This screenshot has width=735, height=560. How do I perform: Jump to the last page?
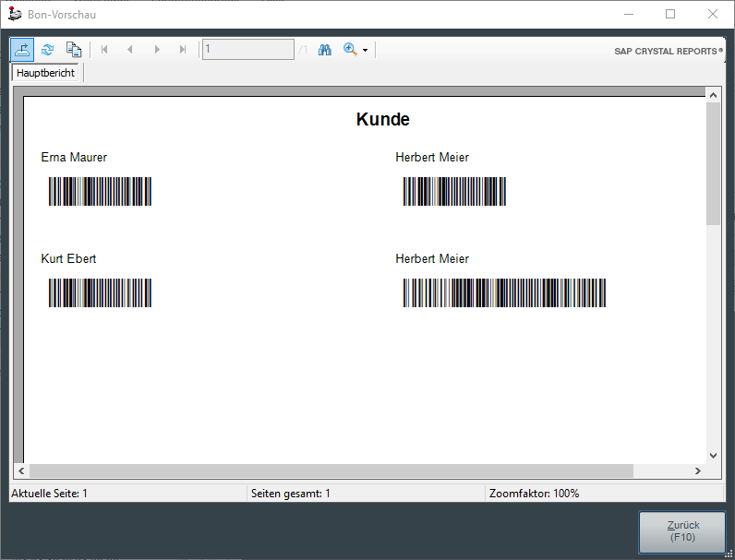click(x=183, y=50)
